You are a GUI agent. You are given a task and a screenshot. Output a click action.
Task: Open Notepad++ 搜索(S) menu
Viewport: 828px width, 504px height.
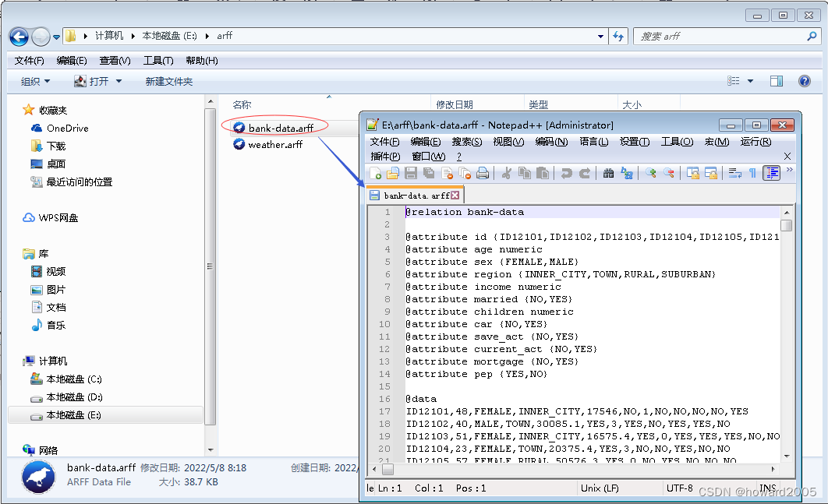[x=467, y=142]
